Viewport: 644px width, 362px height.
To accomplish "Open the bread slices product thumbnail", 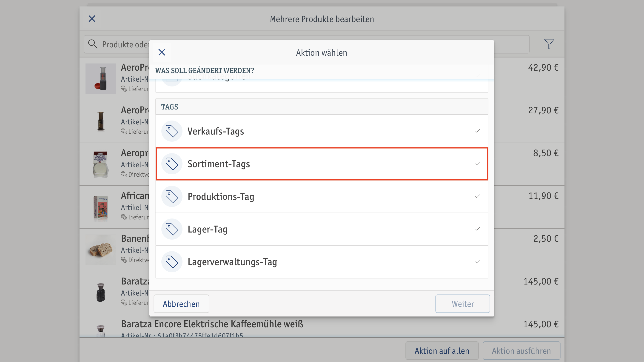I will pyautogui.click(x=100, y=250).
